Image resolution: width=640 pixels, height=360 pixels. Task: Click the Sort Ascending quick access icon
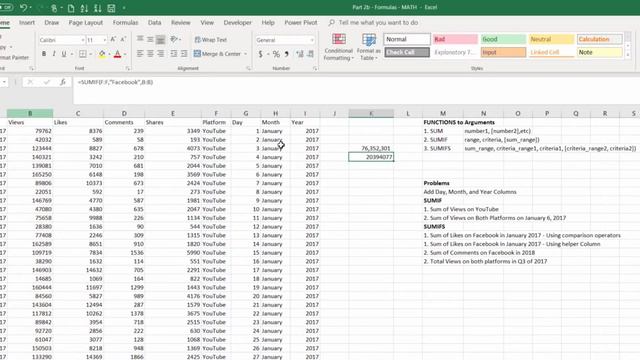tap(84, 8)
